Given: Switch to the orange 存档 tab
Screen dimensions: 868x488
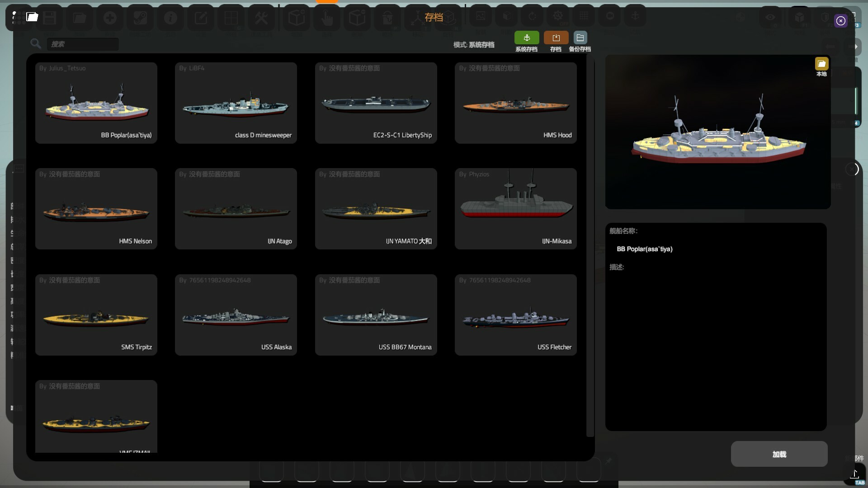Looking at the screenshot, I should tap(556, 38).
